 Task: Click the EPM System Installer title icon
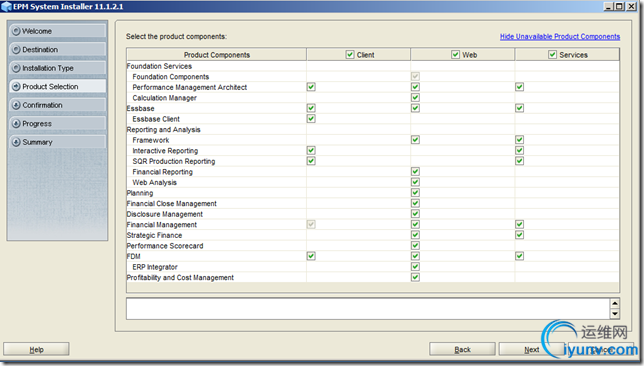(x=6, y=7)
